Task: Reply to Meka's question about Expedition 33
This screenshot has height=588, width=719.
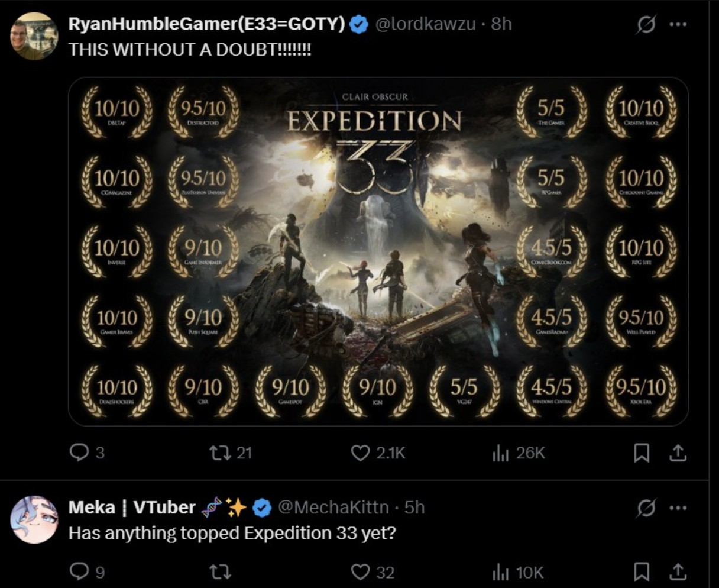Action: [80, 572]
